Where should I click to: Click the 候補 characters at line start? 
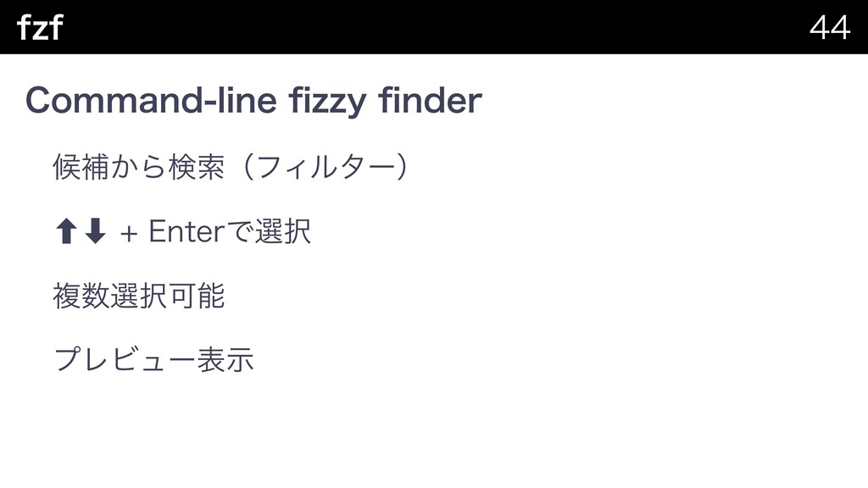coord(81,167)
